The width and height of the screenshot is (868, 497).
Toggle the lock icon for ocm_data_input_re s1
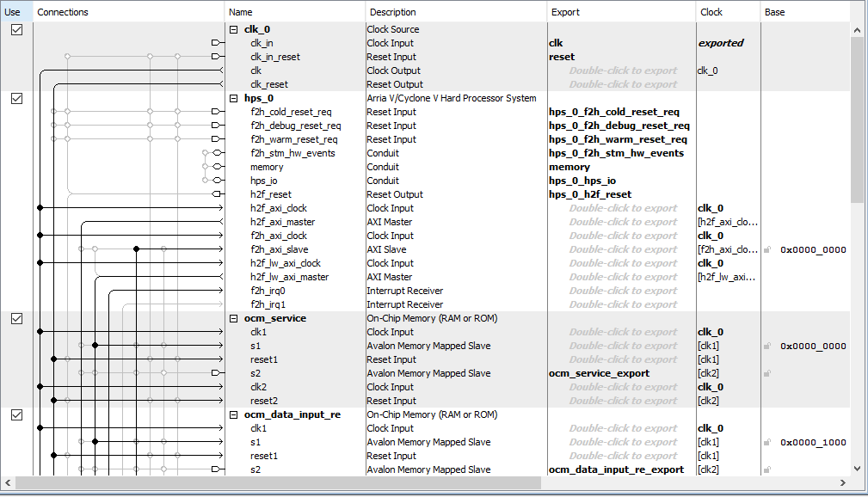coord(767,442)
